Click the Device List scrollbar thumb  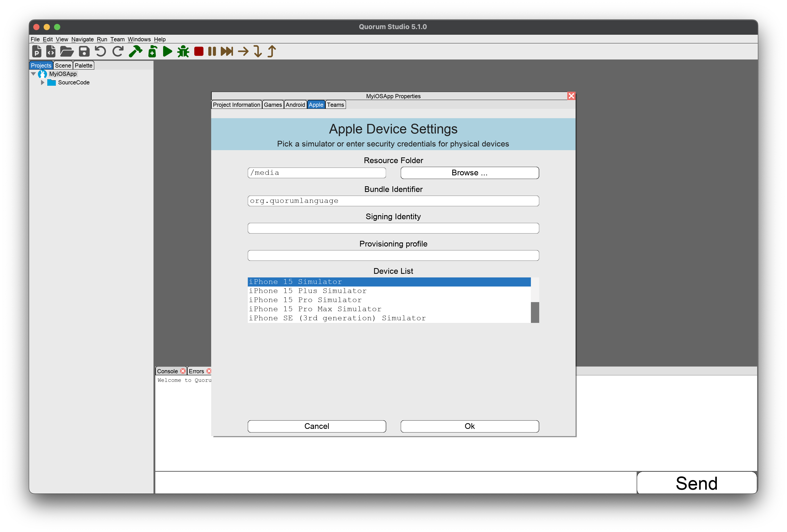(x=535, y=312)
